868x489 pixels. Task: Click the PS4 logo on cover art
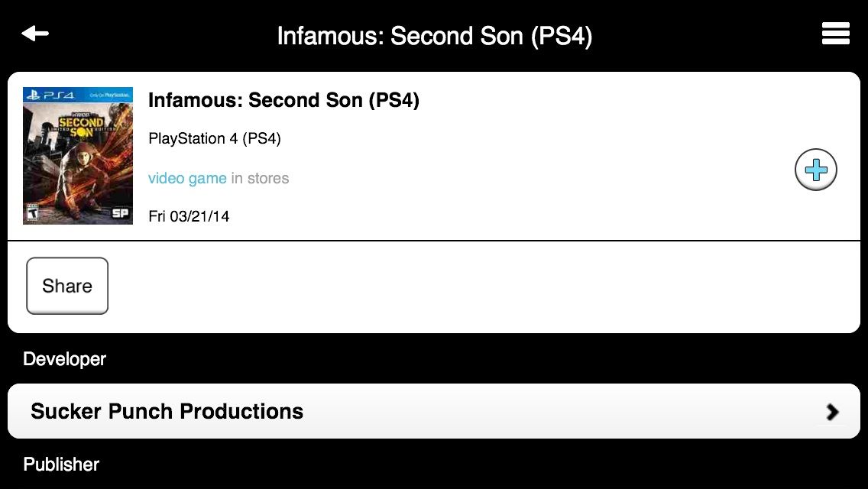[x=50, y=96]
